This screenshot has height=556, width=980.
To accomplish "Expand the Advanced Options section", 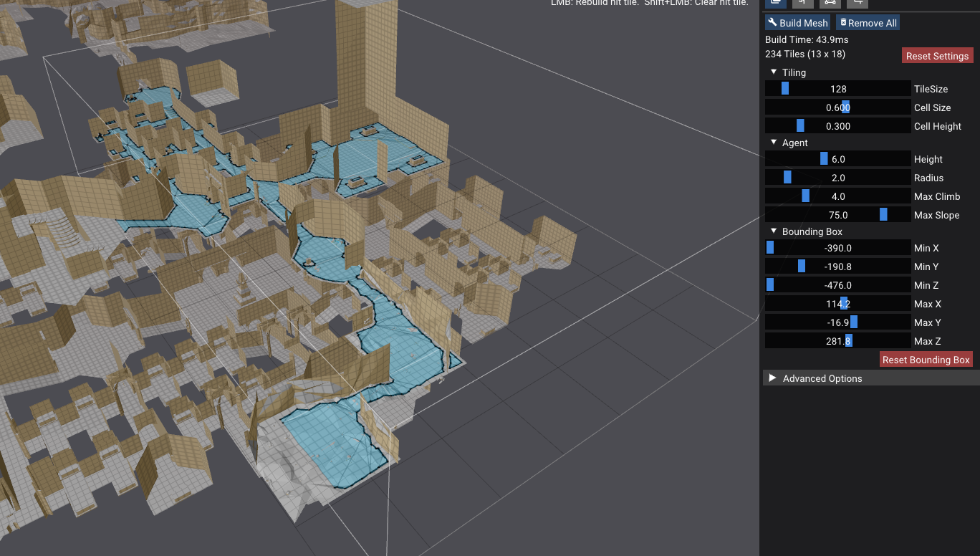I will 772,378.
